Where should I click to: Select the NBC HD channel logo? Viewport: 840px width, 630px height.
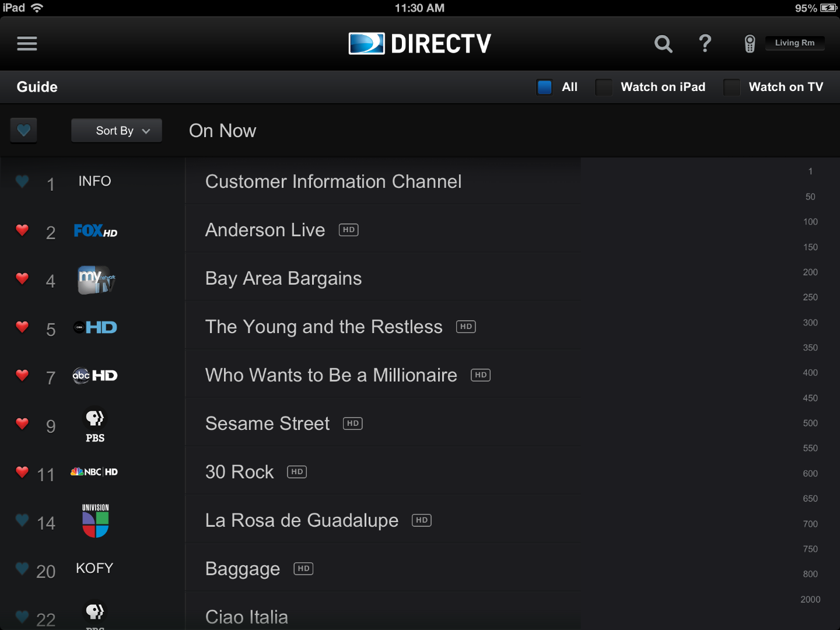tap(93, 472)
